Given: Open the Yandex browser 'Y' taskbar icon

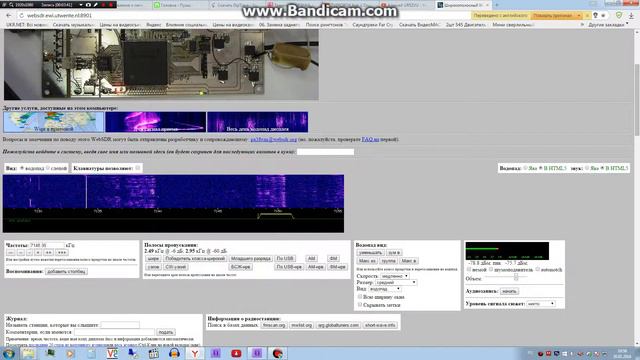Looking at the screenshot, I should pyautogui.click(x=195, y=353).
